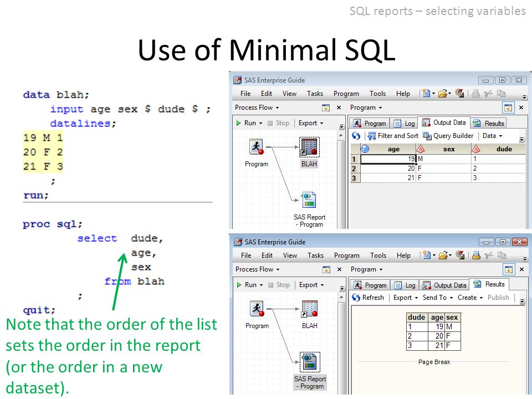Click Stop button in lower process flow
The image size is (532, 399).
tap(279, 285)
